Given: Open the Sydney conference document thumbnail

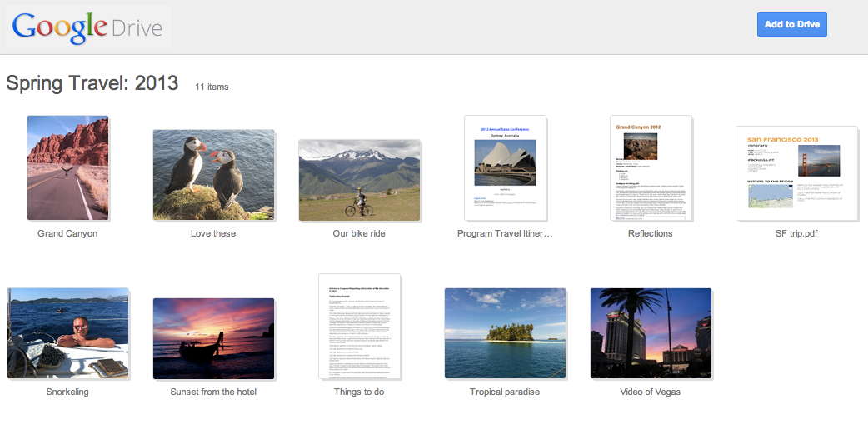Looking at the screenshot, I should point(505,167).
